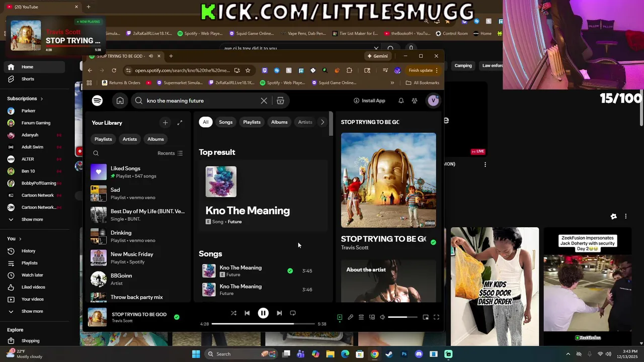
Task: Create playlist with plus in Your Library
Action: pyautogui.click(x=165, y=123)
